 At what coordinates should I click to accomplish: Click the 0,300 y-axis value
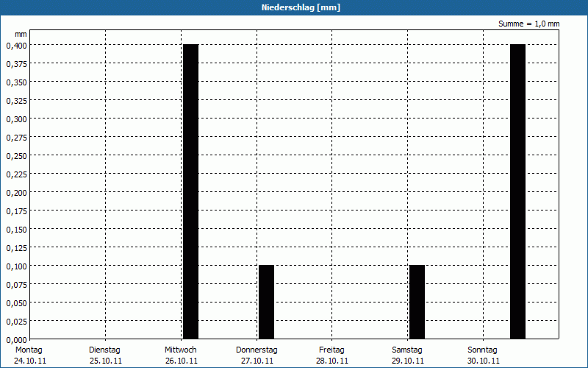(16, 119)
